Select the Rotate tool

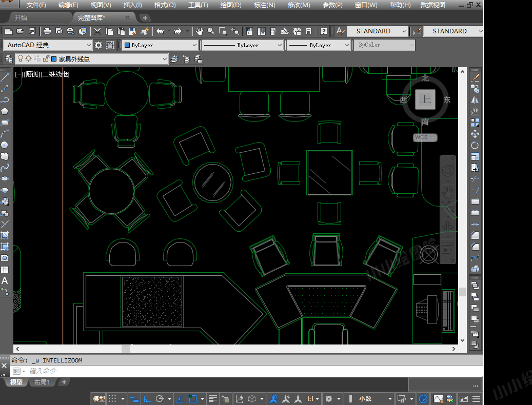click(x=475, y=146)
